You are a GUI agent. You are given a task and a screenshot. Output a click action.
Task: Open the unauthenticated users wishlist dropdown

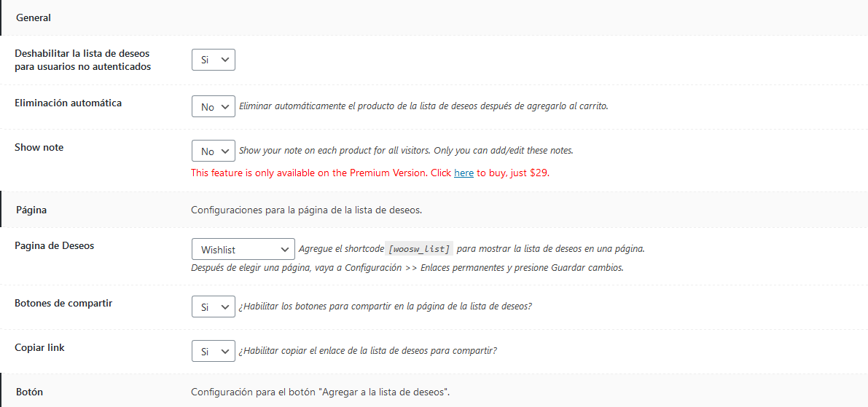(x=213, y=60)
